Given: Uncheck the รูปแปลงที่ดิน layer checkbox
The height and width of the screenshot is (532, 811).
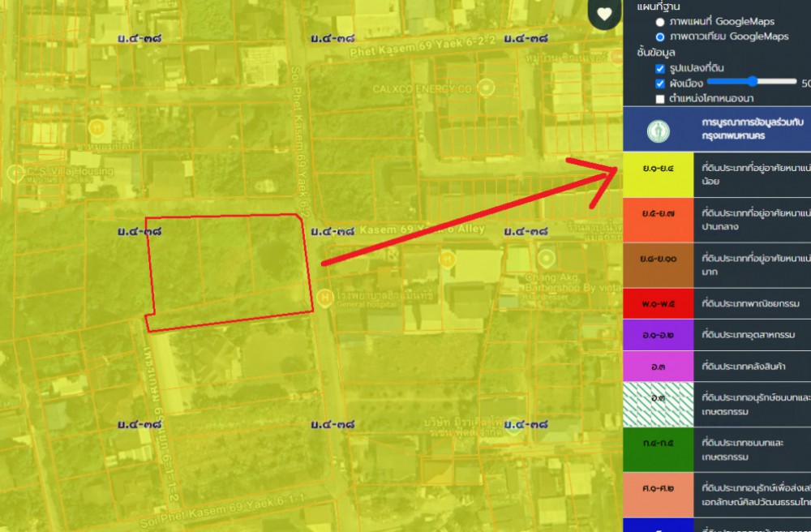Looking at the screenshot, I should pyautogui.click(x=660, y=69).
